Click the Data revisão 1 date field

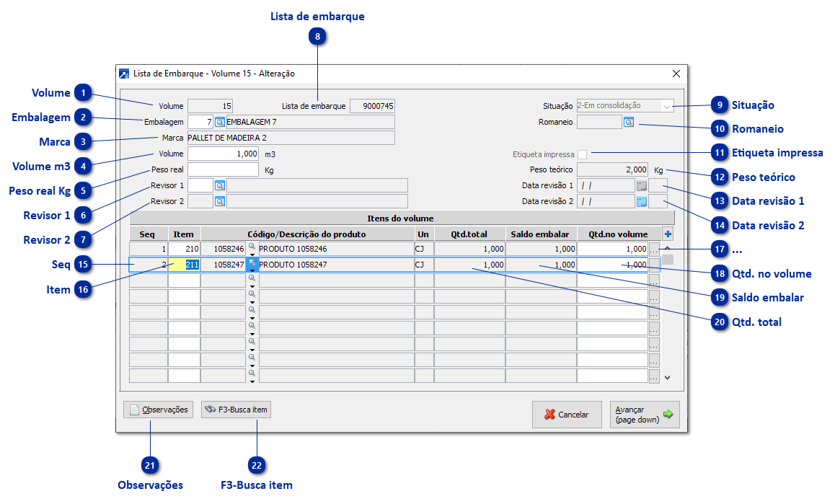pos(606,185)
